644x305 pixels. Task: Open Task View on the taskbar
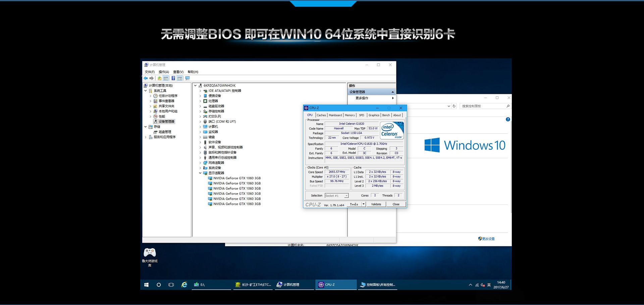(171, 285)
